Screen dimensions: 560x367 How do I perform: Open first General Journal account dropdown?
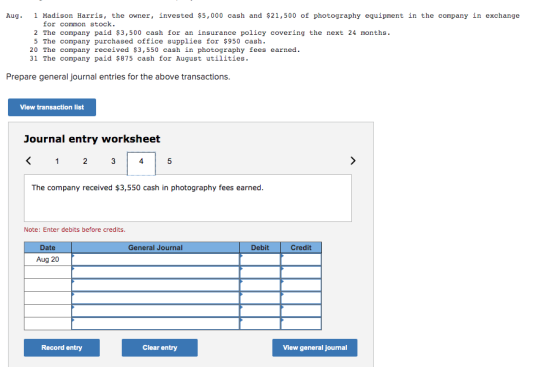[x=155, y=260]
